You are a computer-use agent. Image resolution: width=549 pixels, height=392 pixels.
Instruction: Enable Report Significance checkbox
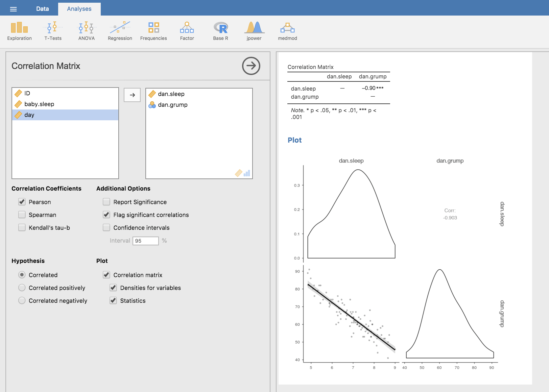[x=106, y=202]
